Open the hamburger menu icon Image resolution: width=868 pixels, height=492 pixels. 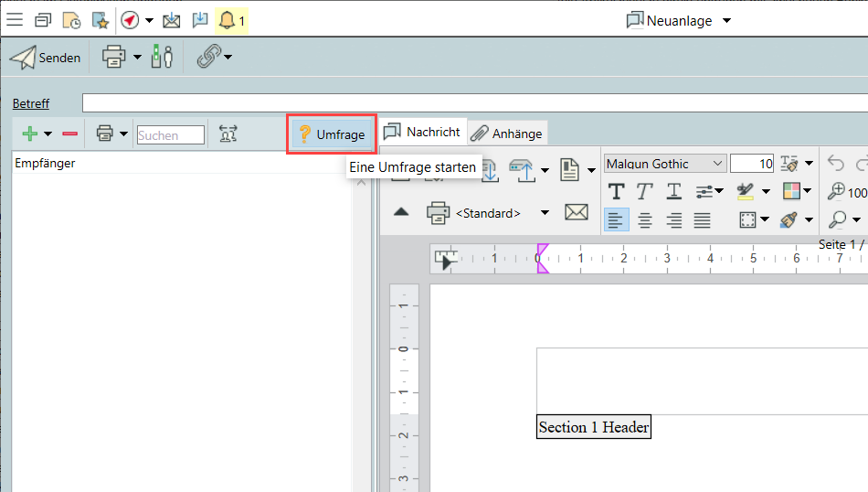click(15, 20)
